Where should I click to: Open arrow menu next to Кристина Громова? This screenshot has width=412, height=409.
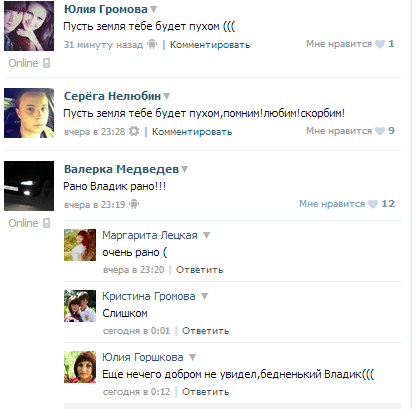point(205,296)
